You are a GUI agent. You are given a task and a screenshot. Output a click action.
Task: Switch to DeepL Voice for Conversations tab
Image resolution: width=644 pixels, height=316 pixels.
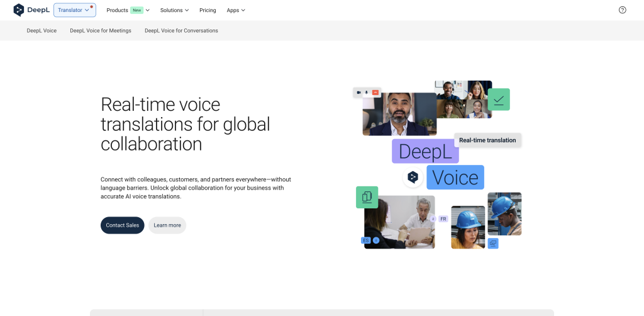[x=181, y=30]
